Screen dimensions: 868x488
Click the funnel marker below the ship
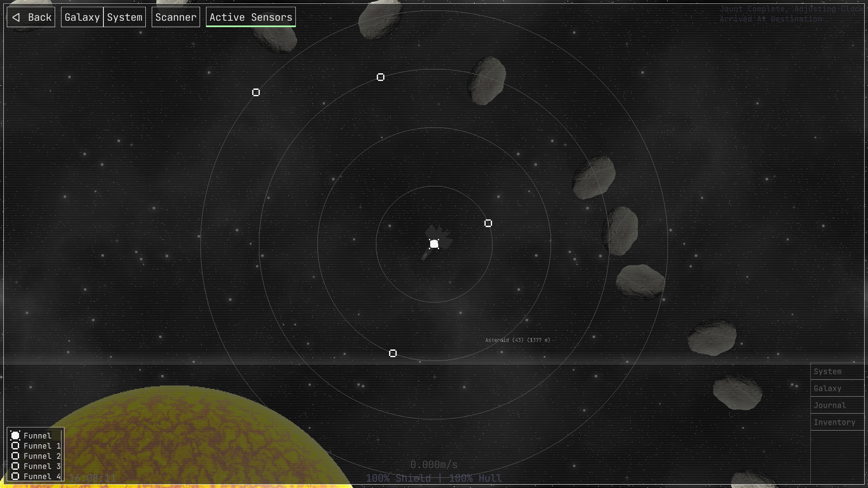coord(393,353)
